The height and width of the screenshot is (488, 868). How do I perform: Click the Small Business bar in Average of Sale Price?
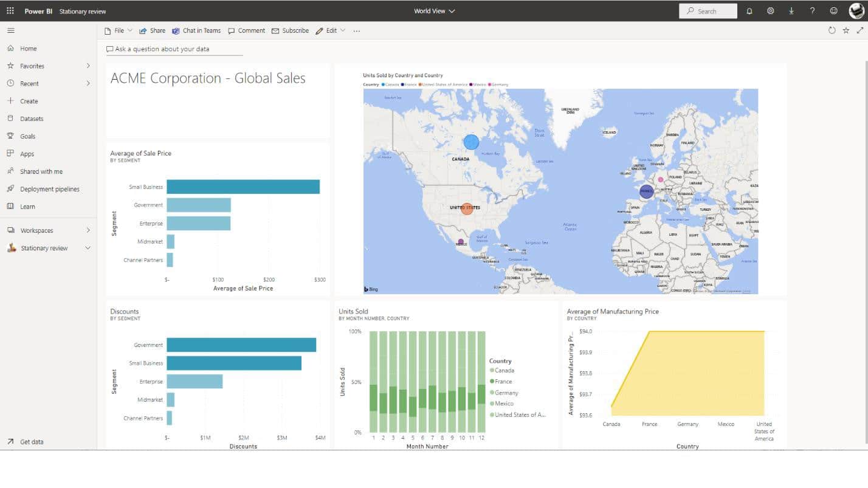click(243, 187)
